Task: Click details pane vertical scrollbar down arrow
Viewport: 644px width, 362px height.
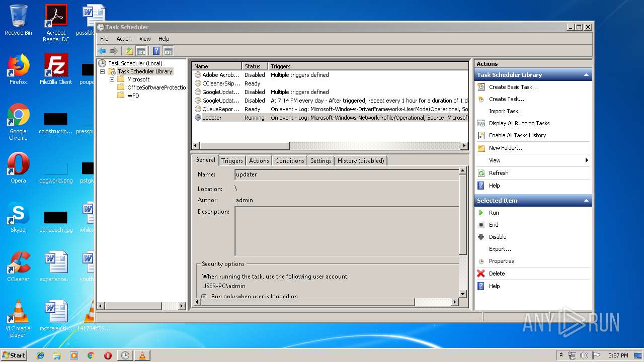Action: pyautogui.click(x=463, y=294)
